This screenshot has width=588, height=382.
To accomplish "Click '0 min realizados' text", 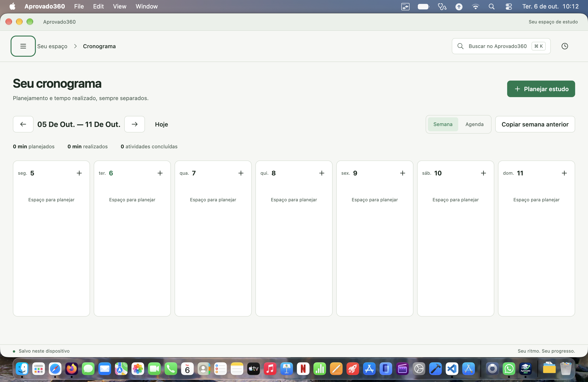I will [88, 146].
